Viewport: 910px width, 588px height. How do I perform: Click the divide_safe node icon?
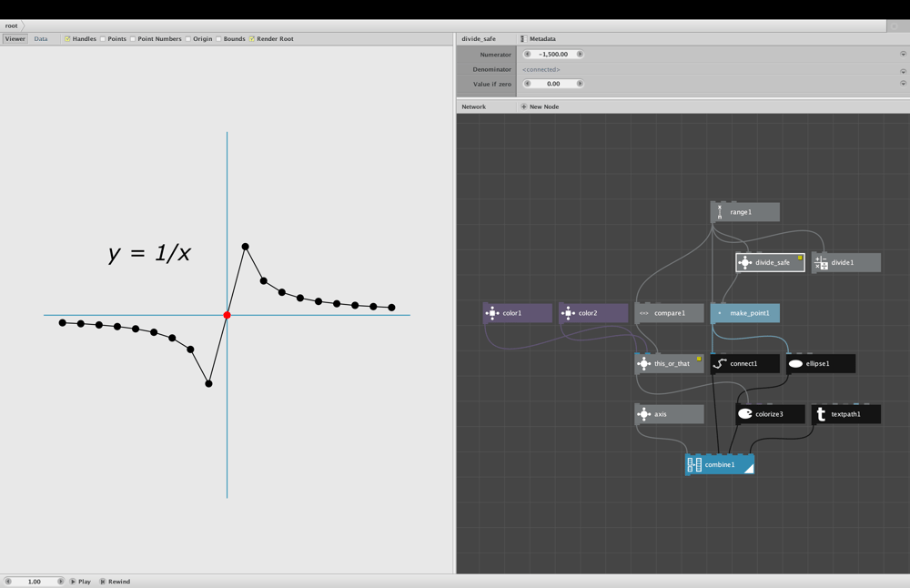coord(744,263)
